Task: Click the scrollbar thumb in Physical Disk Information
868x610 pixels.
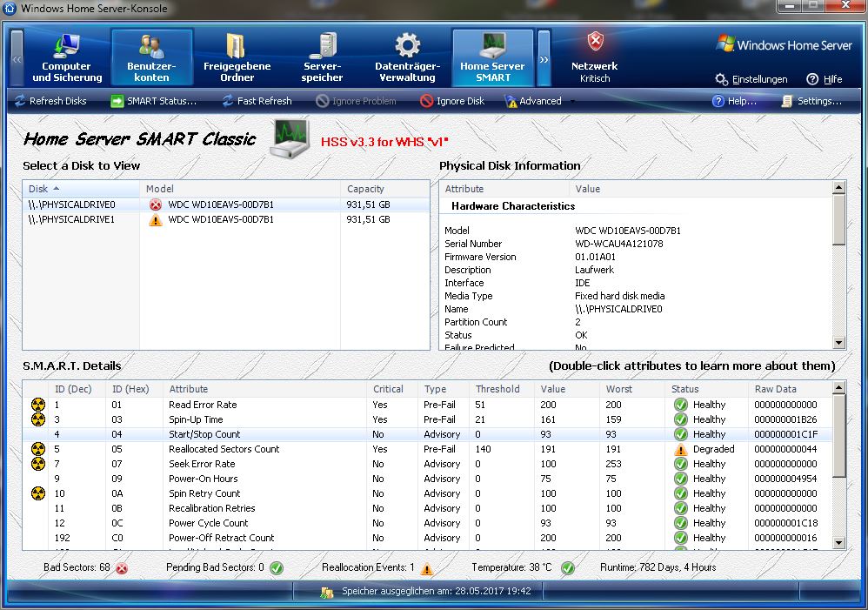Action: (x=838, y=219)
